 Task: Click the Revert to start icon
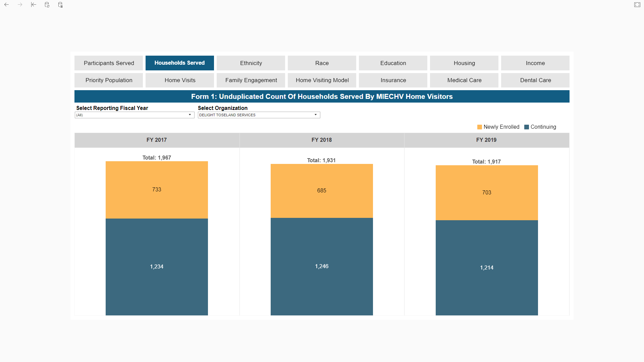pos(34,5)
